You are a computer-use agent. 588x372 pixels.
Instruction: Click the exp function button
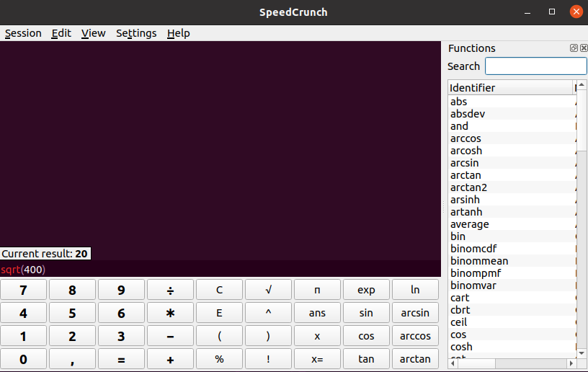click(x=366, y=290)
